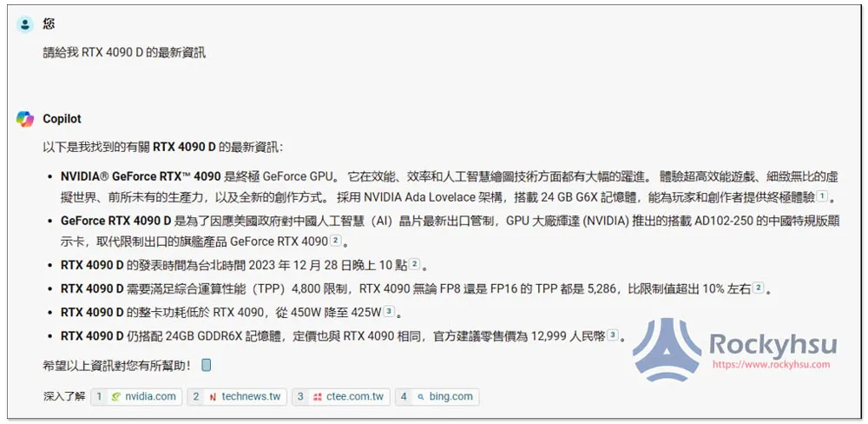The height and width of the screenshot is (424, 868).
Task: Click citation 2 after 超出 10% 左右
Action: pyautogui.click(x=758, y=288)
